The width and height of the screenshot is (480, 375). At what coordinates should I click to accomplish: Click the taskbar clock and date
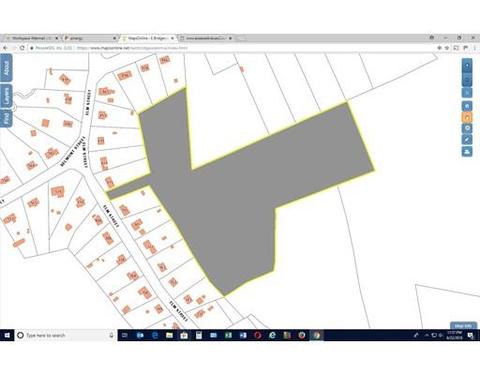pyautogui.click(x=454, y=335)
